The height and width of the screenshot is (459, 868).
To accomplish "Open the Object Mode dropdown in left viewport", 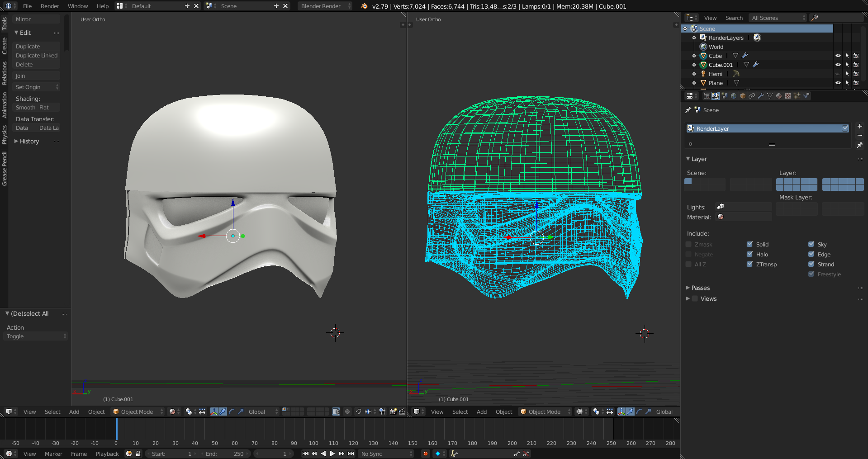I will (x=138, y=412).
